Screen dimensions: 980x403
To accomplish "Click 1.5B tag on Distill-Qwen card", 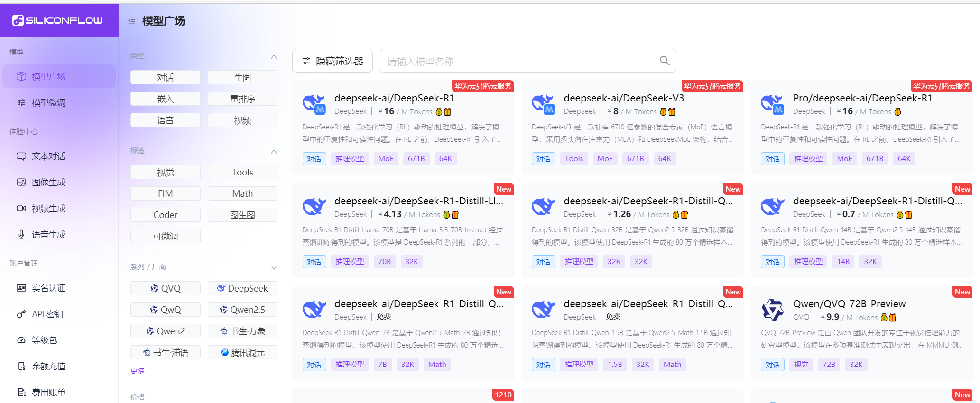I will tap(615, 365).
